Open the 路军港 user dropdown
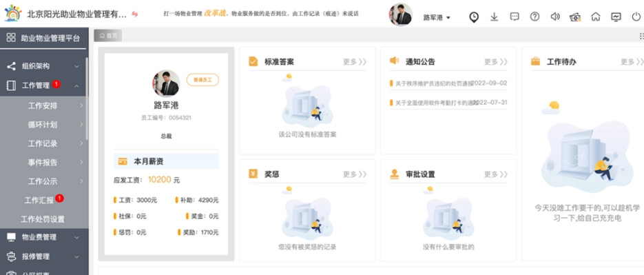 point(437,18)
